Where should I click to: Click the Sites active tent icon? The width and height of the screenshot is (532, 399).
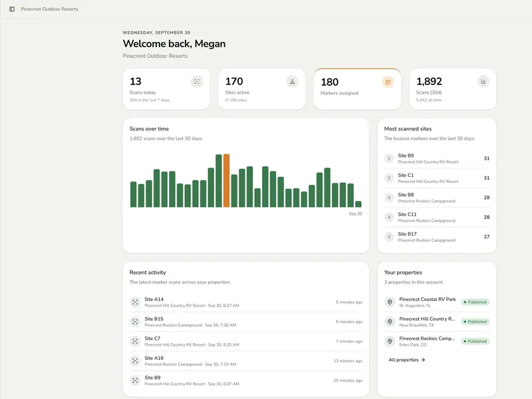coord(292,81)
